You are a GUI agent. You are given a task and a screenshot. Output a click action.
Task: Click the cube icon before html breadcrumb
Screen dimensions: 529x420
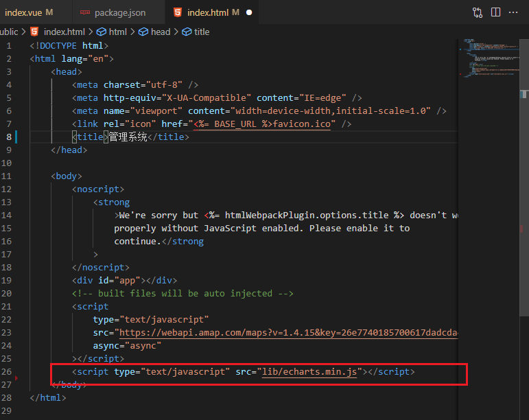click(102, 32)
